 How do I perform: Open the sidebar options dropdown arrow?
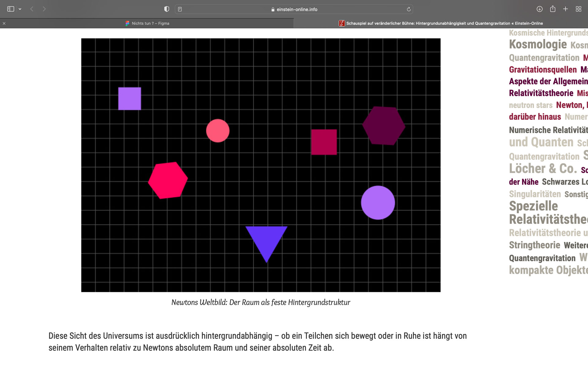(x=20, y=9)
